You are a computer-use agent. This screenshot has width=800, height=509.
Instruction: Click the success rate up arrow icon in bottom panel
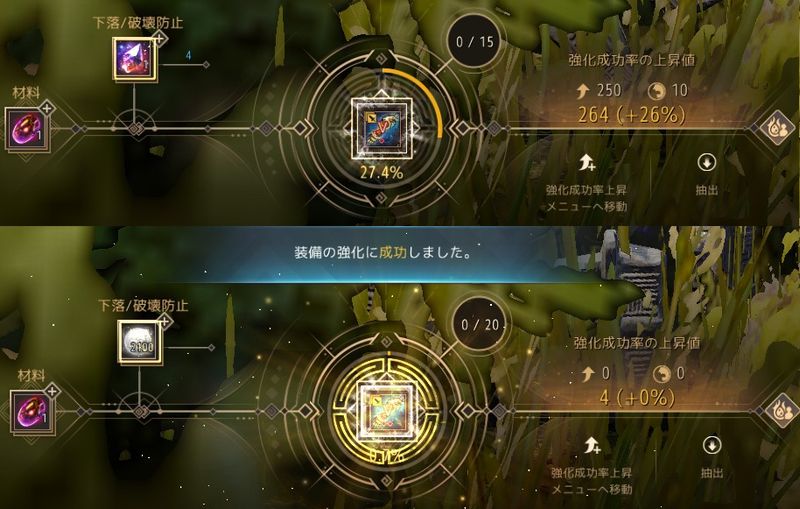point(591,446)
